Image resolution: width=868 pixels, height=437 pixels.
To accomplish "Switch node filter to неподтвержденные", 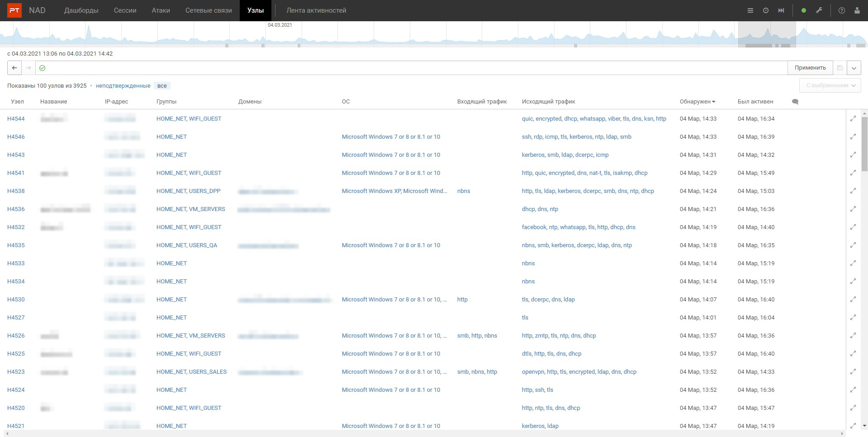I will 123,86.
